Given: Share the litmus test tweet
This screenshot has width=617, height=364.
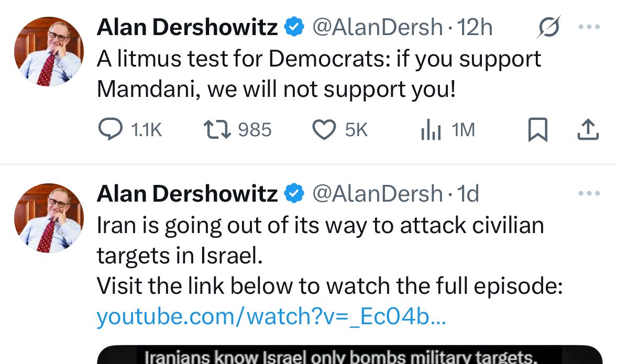Looking at the screenshot, I should (588, 129).
